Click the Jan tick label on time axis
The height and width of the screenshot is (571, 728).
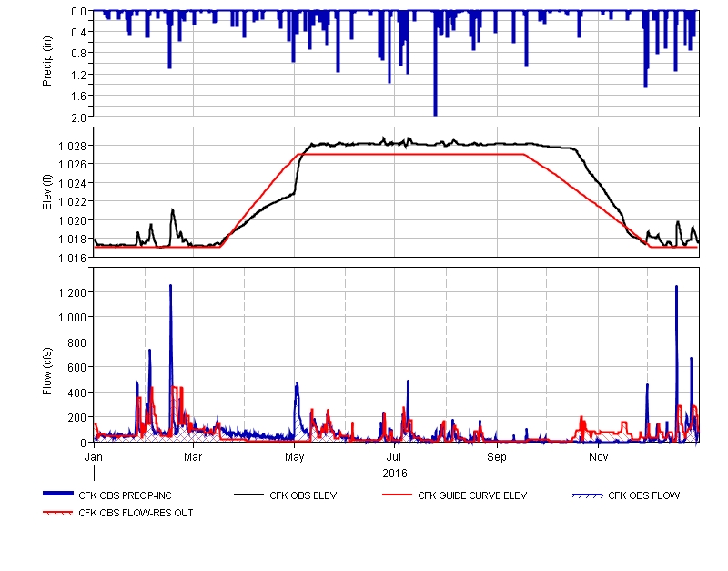click(x=94, y=456)
